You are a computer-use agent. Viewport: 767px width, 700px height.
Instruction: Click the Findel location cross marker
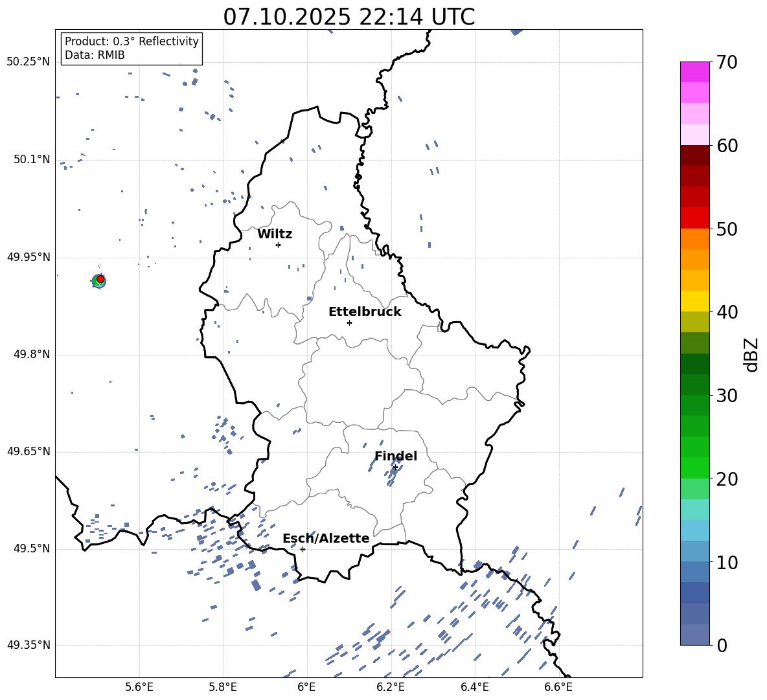[x=395, y=468]
